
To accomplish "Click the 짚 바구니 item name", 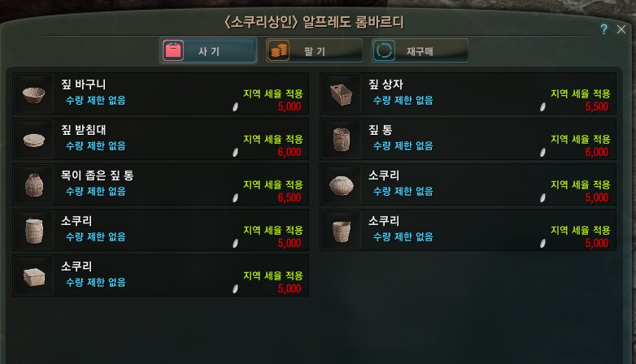I will (x=84, y=84).
